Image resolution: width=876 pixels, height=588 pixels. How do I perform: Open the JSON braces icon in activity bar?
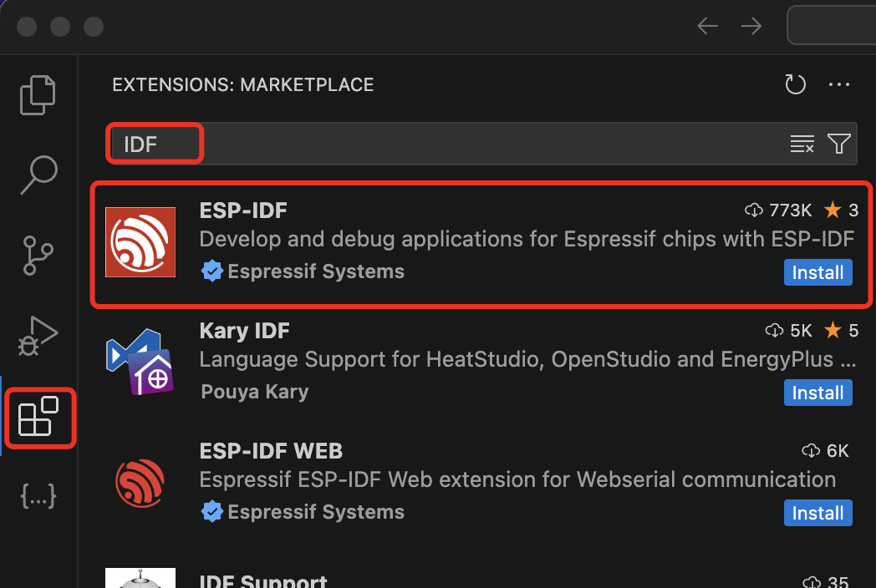[x=38, y=496]
